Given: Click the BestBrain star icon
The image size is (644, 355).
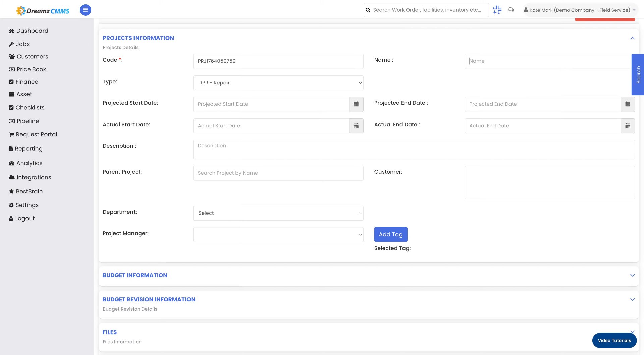Looking at the screenshot, I should coord(11,191).
